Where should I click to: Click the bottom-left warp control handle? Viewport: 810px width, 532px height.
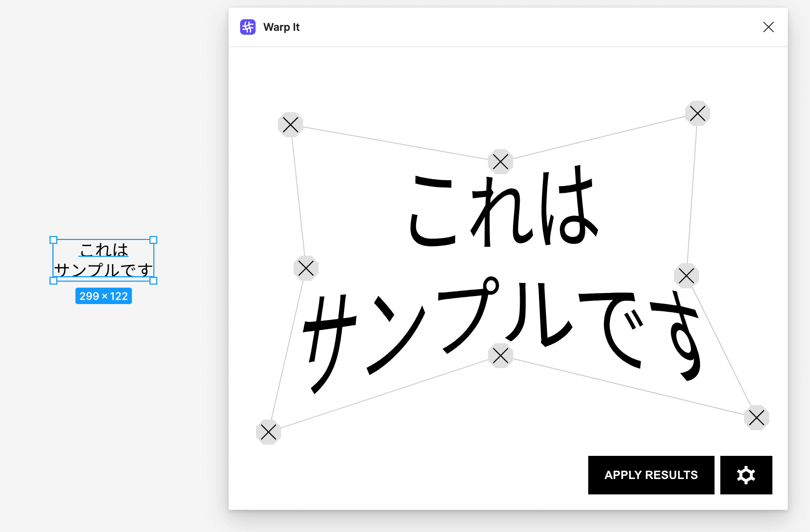pos(268,432)
